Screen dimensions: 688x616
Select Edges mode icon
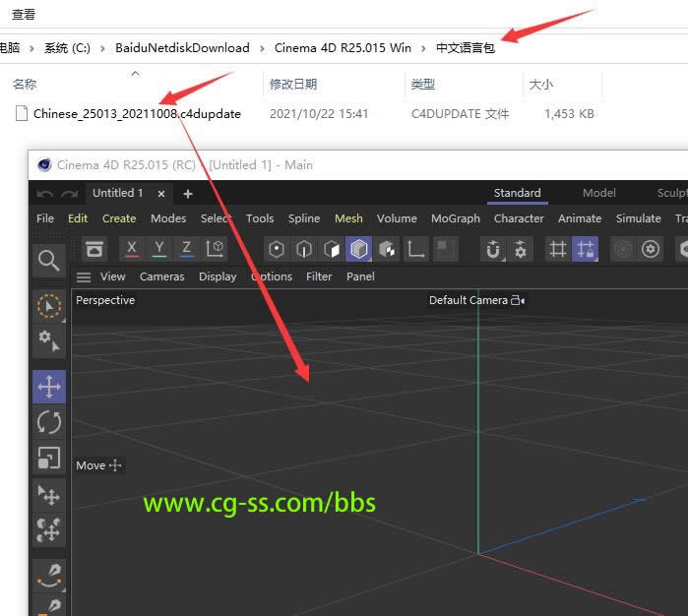[x=304, y=249]
